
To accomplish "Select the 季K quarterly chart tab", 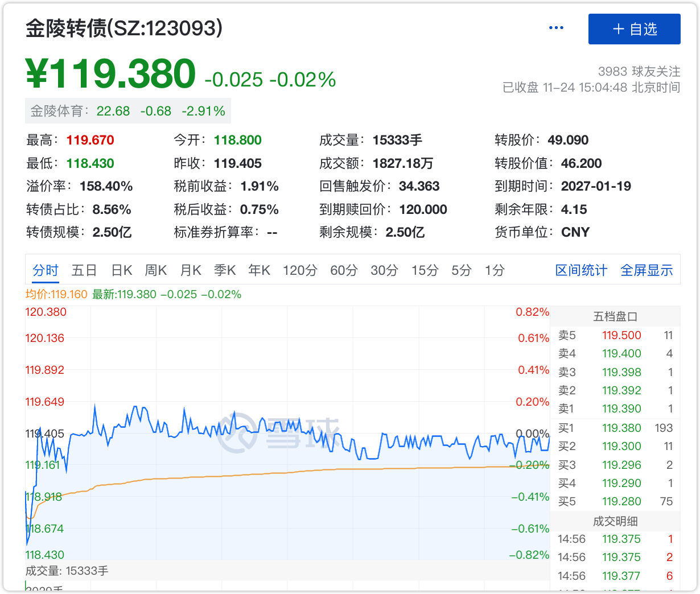I will (x=225, y=270).
